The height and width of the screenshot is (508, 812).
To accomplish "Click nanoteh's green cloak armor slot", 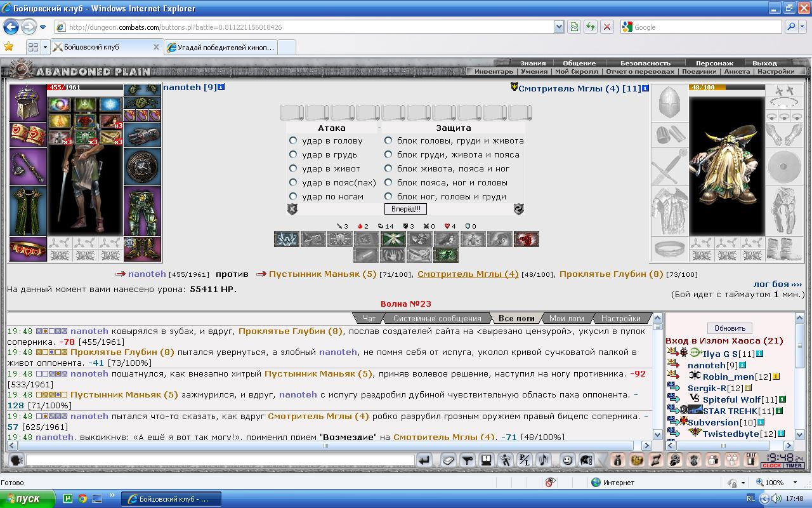I will (x=27, y=211).
